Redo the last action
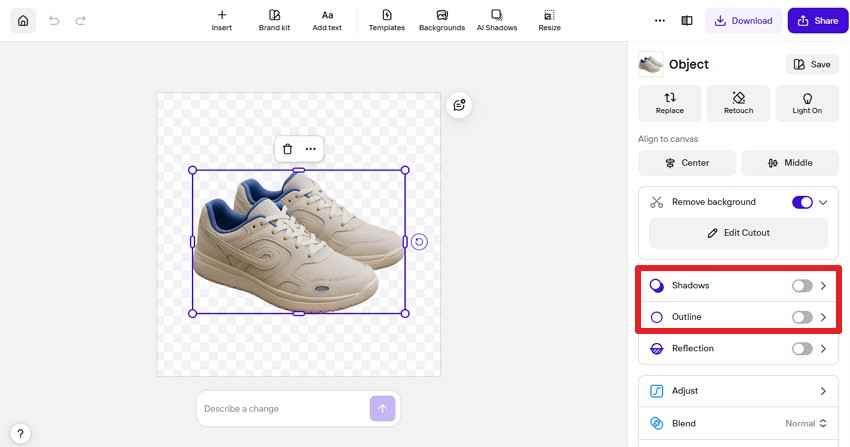Screen dimensions: 850x447 point(81,21)
